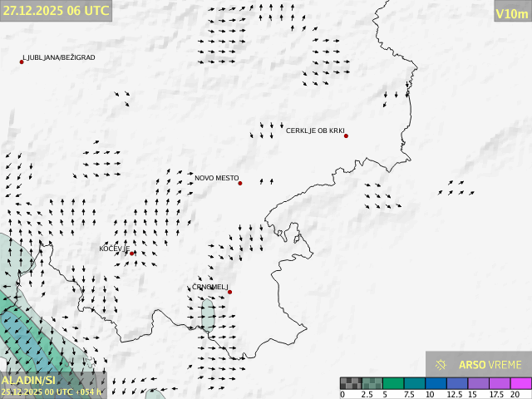This screenshot has height=399, width=532.
Task: Select the teal 7.5–10 legend swatch
Action: click(416, 383)
